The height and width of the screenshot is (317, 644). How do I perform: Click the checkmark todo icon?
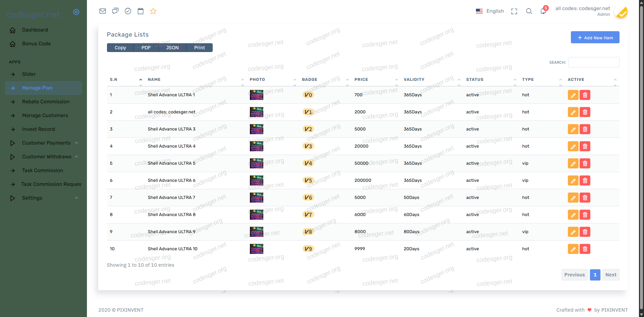[128, 11]
